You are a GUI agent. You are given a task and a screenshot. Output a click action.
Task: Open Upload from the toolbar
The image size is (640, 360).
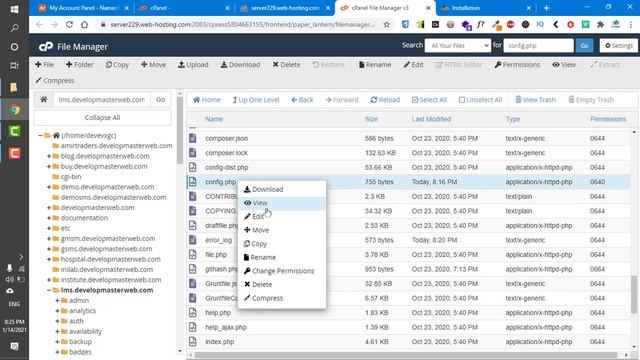tap(193, 64)
